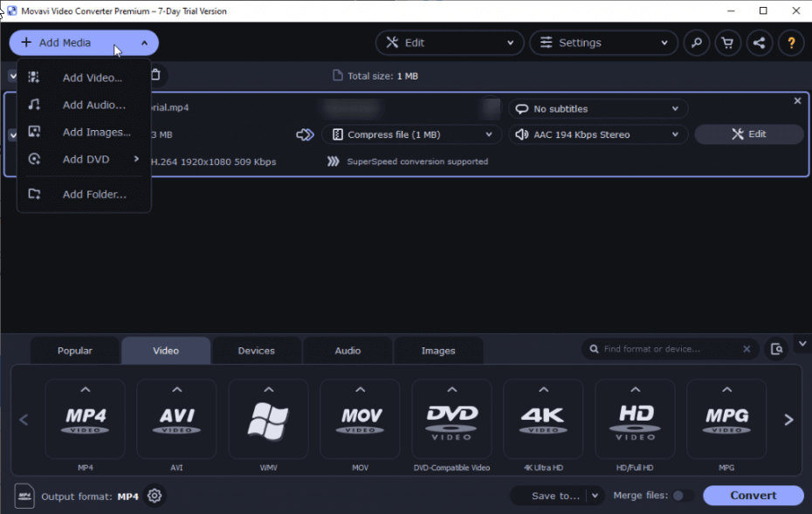Choose the WMV Windows format tile
Image resolution: width=812 pixels, height=514 pixels.
tap(268, 419)
